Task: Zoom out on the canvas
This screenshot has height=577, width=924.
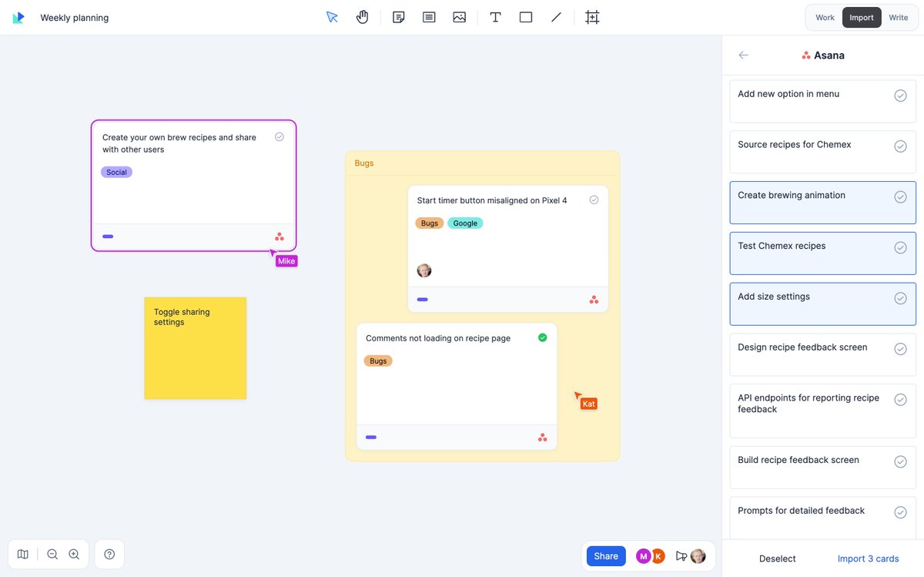Action: point(52,554)
